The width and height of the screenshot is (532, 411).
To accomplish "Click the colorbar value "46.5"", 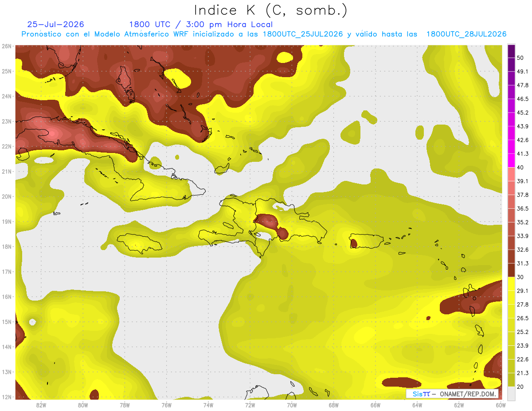I will pos(523,99).
